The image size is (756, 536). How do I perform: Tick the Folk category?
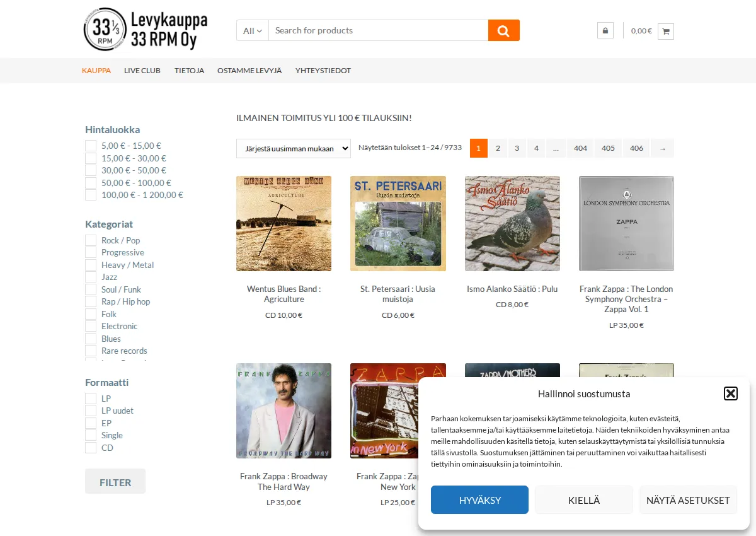click(91, 314)
